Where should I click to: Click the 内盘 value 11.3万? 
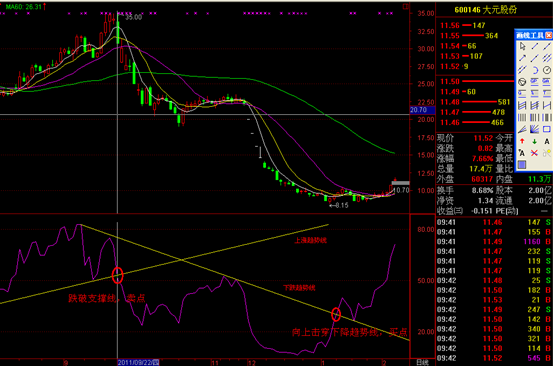[x=540, y=179]
